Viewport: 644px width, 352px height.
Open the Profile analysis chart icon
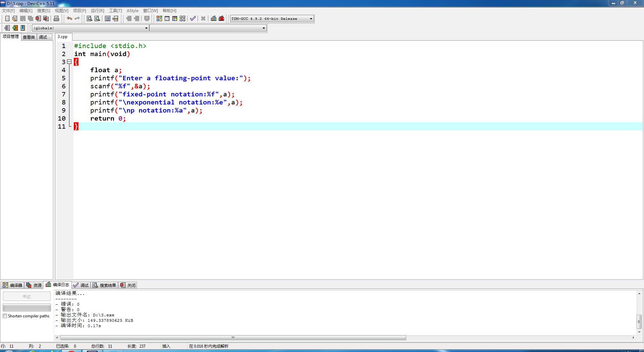pos(214,18)
